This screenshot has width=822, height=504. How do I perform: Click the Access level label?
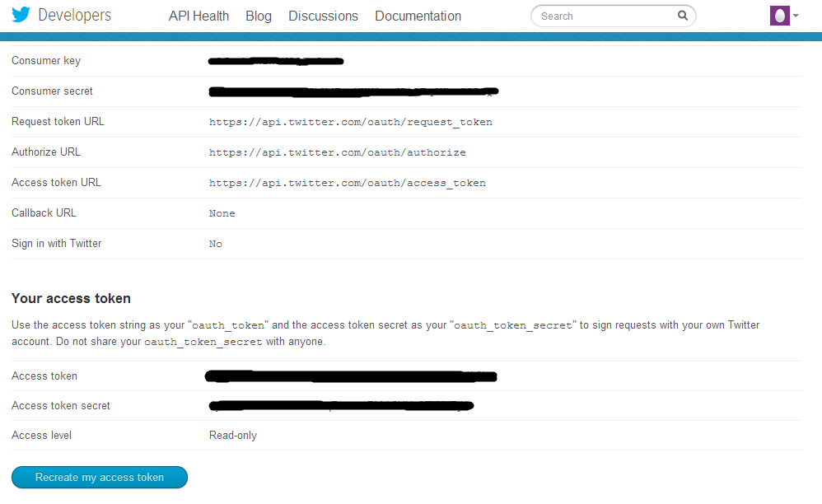[41, 436]
